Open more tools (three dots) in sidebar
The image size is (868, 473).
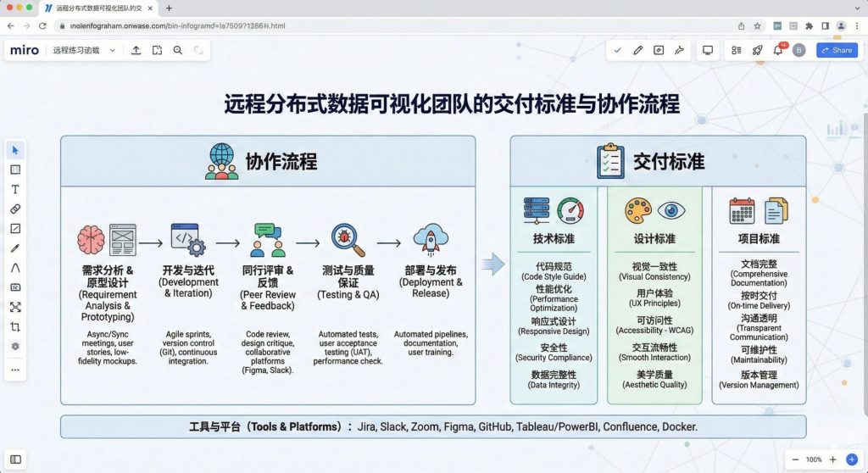point(15,370)
